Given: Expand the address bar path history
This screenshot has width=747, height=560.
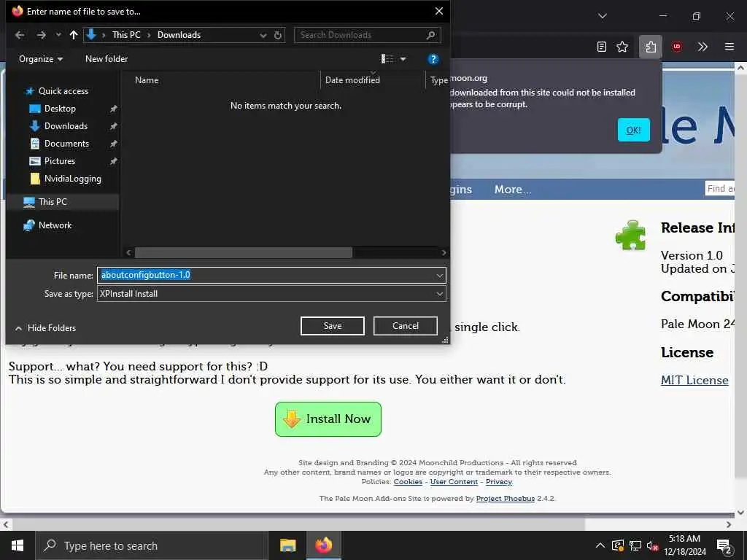Looking at the screenshot, I should click(263, 35).
